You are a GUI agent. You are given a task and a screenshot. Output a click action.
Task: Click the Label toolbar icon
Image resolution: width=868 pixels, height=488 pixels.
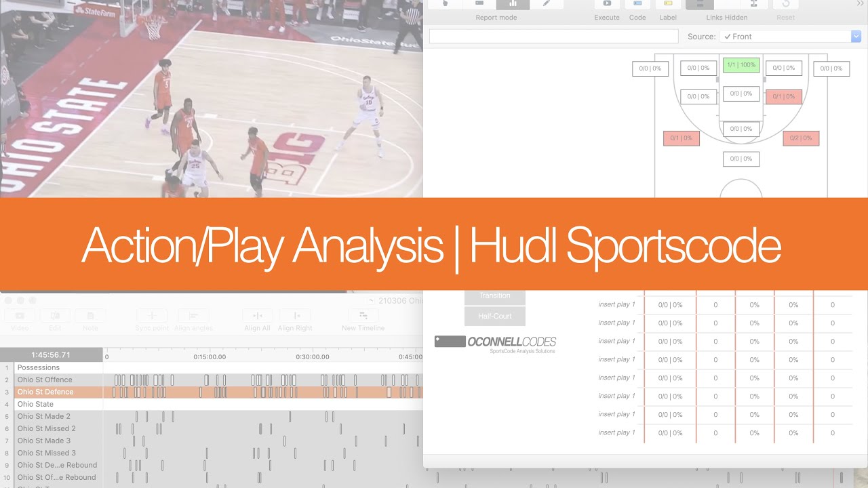click(668, 3)
